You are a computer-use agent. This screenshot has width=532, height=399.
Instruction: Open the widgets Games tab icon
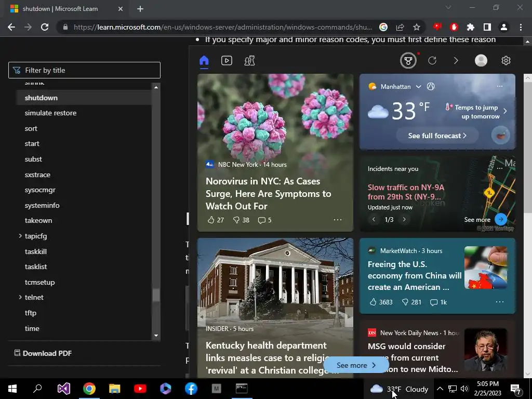pos(249,61)
